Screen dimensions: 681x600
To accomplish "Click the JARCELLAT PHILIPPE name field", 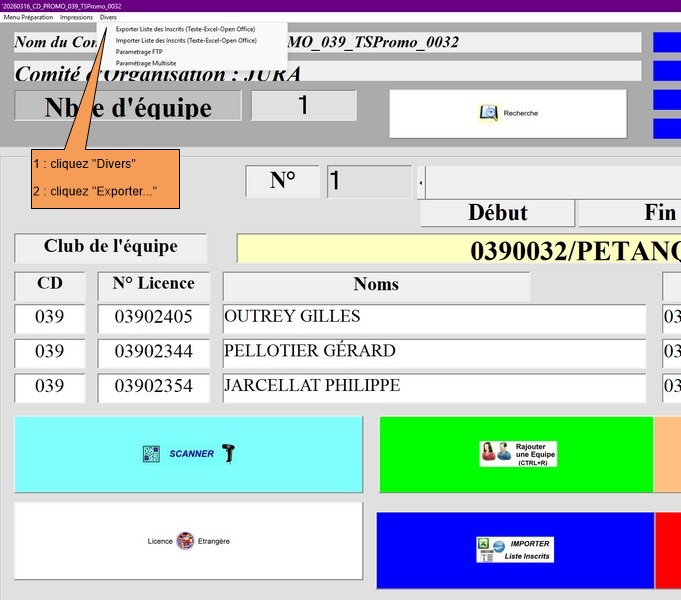I will 434,386.
